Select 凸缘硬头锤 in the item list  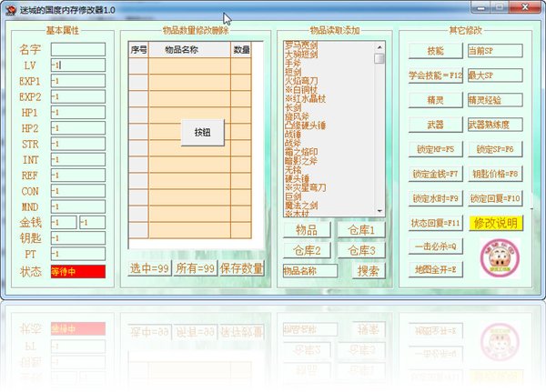pyautogui.click(x=305, y=125)
